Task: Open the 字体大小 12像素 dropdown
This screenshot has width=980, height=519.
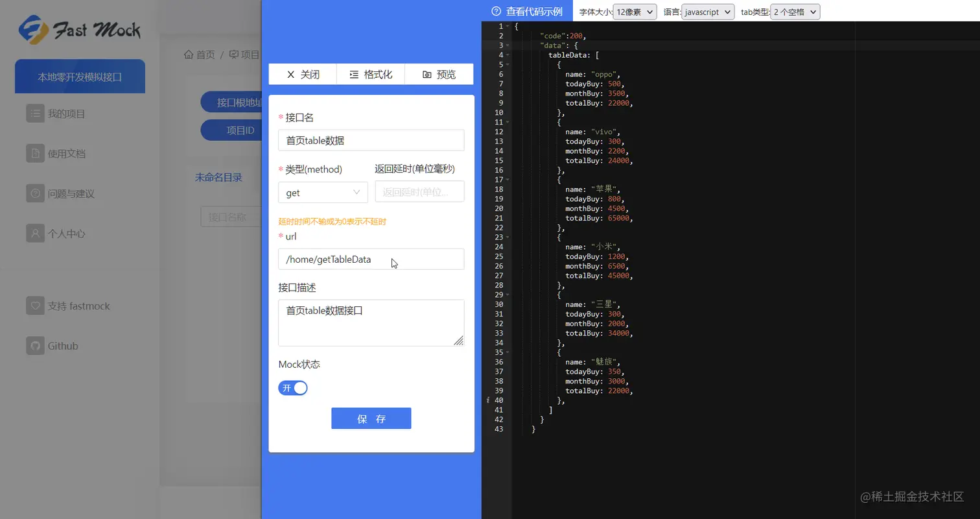Action: click(635, 12)
